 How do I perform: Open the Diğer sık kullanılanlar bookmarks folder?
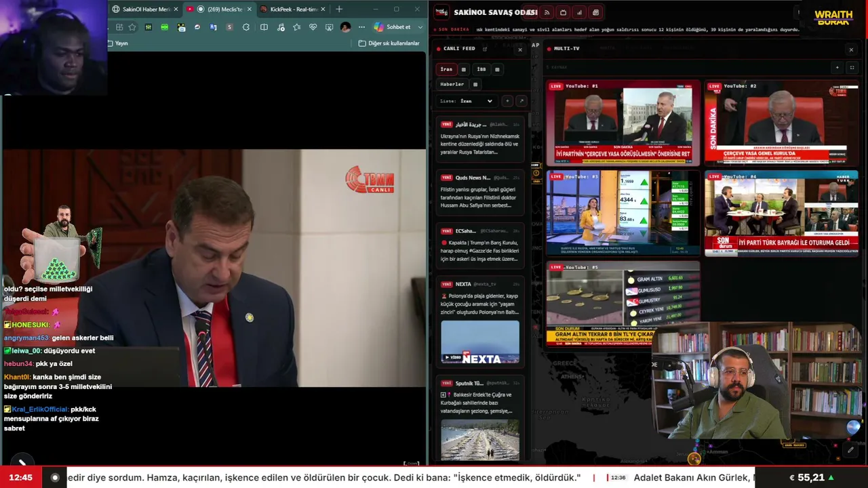pyautogui.click(x=389, y=43)
